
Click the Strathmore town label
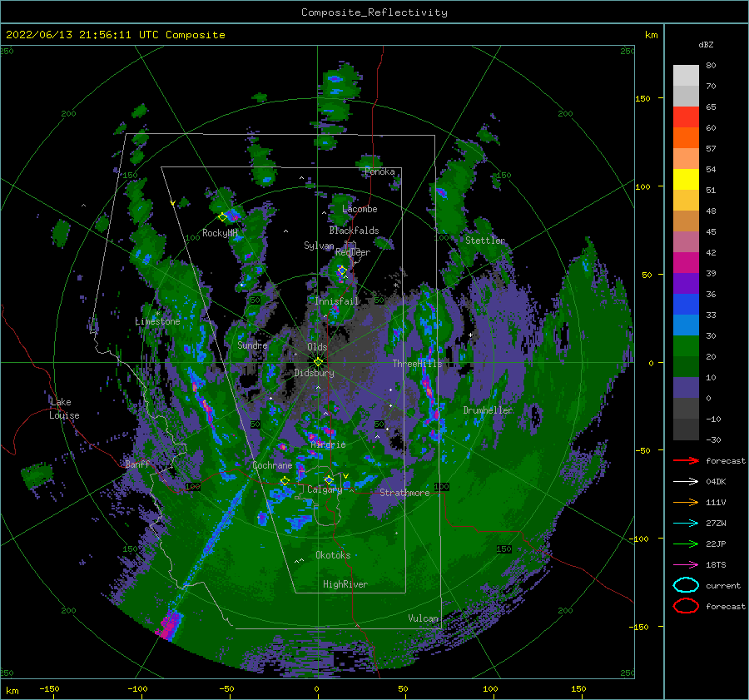pyautogui.click(x=404, y=493)
